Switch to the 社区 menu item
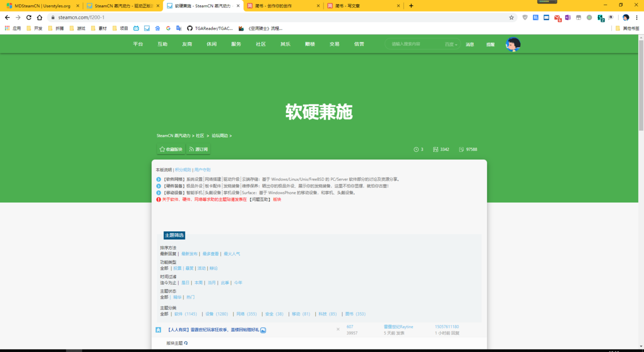This screenshot has width=644, height=352. 260,44
